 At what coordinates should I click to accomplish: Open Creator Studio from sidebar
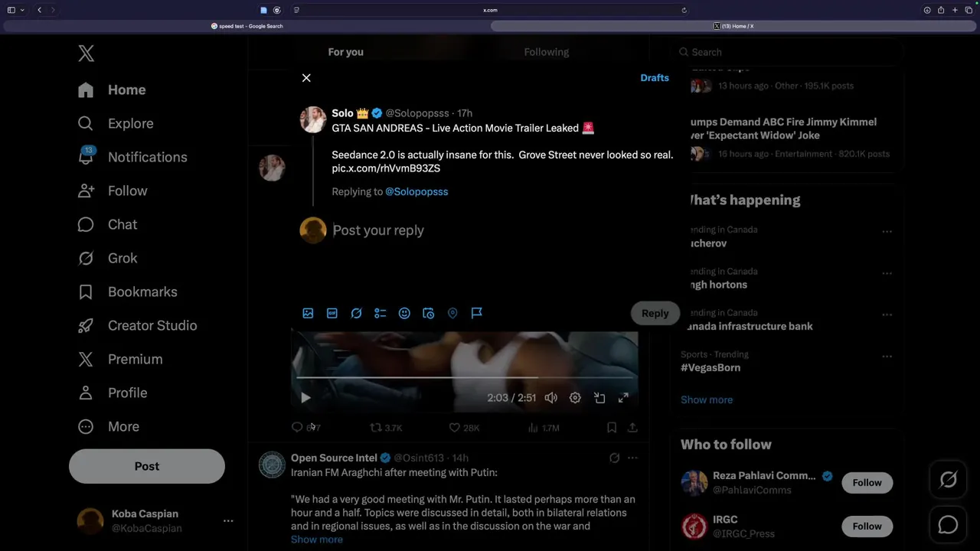[x=137, y=325]
